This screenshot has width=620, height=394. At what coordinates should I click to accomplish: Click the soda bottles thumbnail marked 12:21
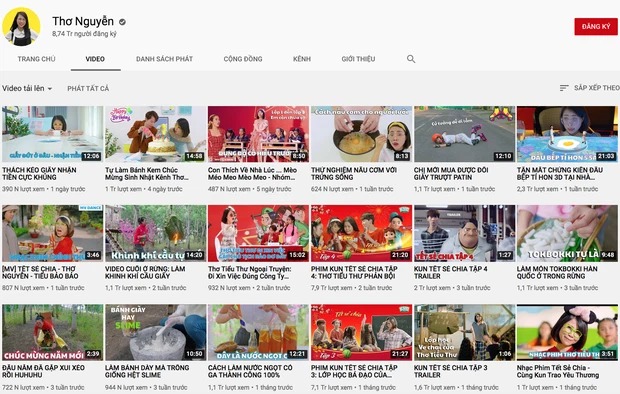pos(258,332)
